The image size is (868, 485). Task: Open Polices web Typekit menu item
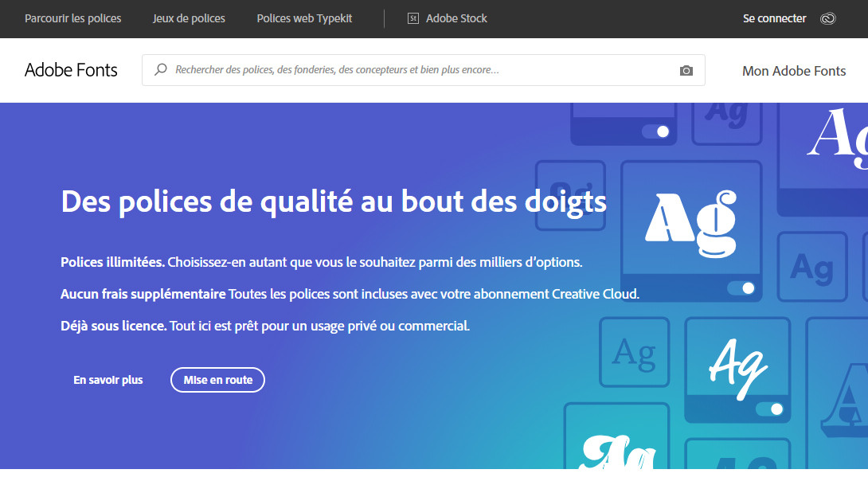pyautogui.click(x=304, y=18)
